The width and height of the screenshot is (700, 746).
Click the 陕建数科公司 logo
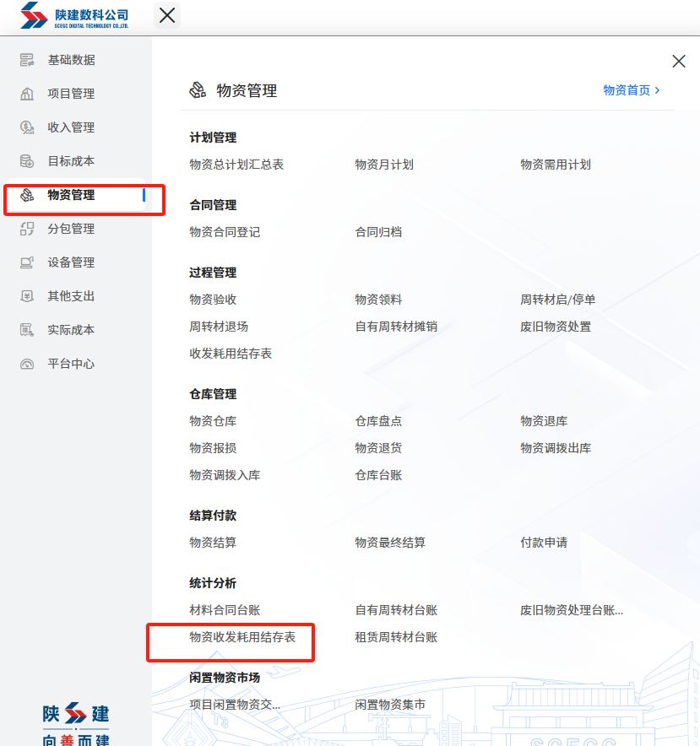tap(74, 15)
